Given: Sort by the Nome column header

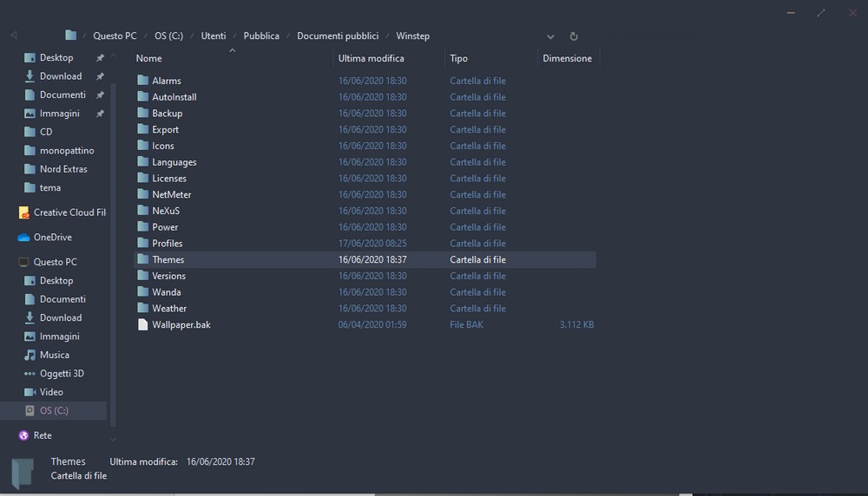Looking at the screenshot, I should 148,59.
